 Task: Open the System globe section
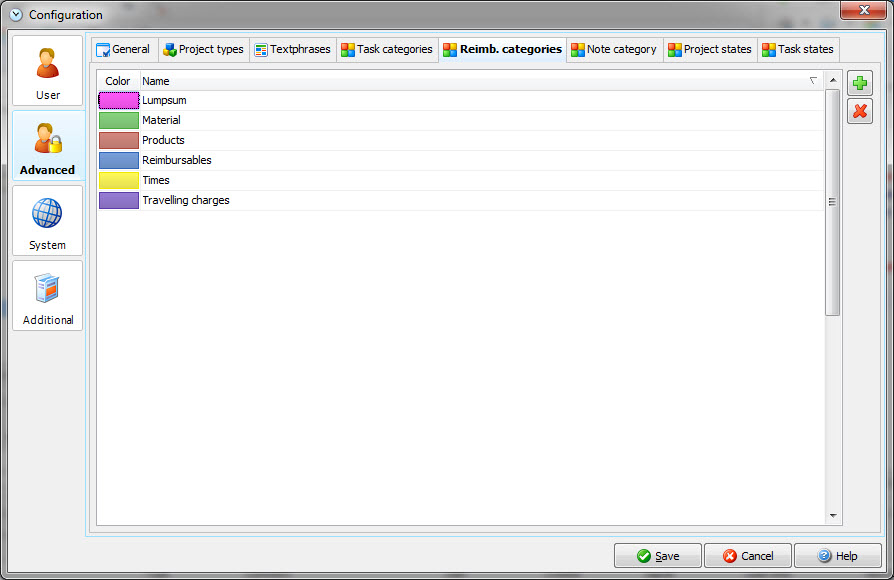click(x=48, y=221)
